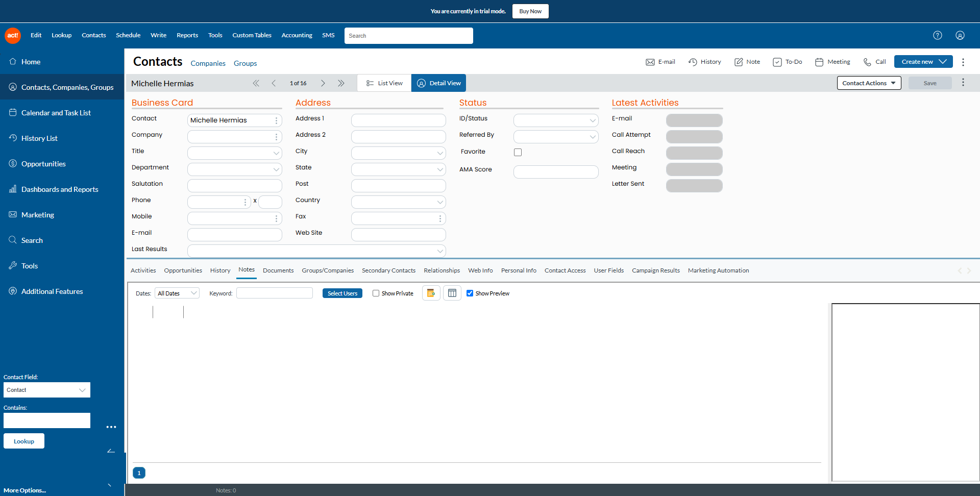Jump to the last contact record
Screen dimensions: 980x496
341,83
